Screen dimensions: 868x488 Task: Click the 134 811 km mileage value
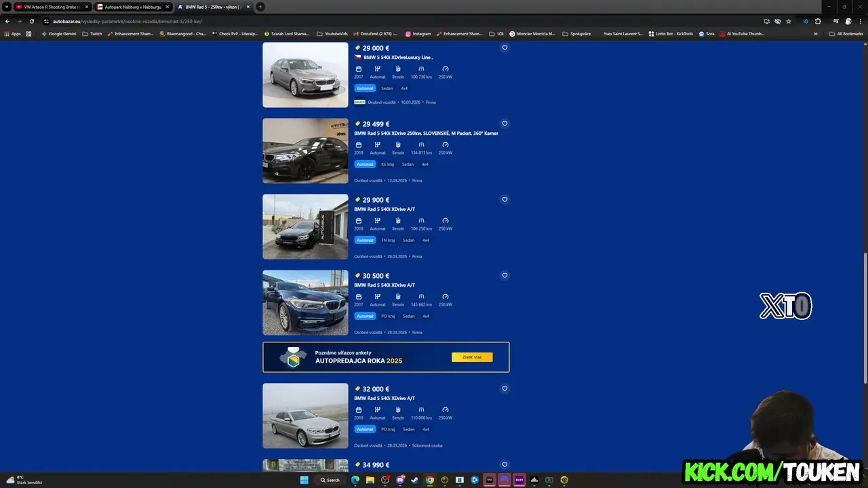[421, 152]
